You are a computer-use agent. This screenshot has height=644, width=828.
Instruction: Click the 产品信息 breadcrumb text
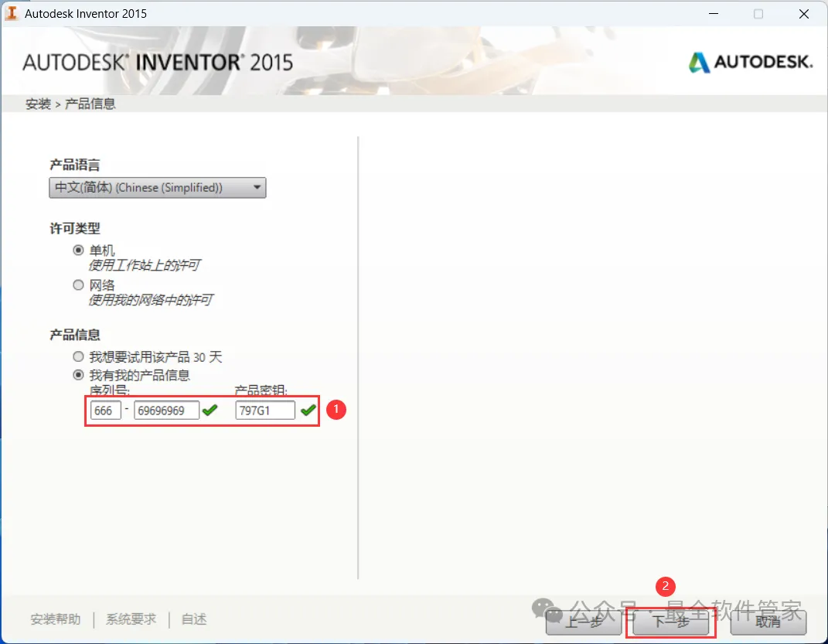tap(90, 104)
